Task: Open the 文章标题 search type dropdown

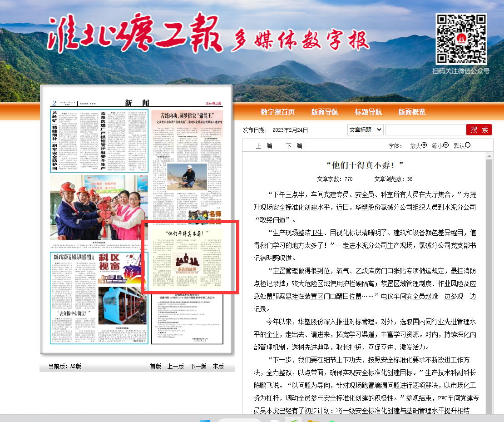Action: point(365,129)
